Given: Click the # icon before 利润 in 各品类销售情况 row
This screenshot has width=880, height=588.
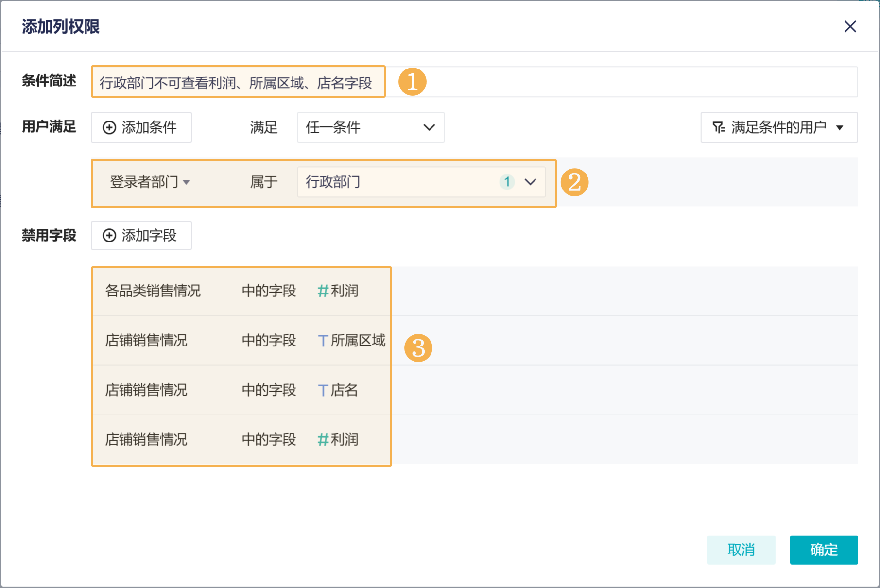Looking at the screenshot, I should 323,291.
